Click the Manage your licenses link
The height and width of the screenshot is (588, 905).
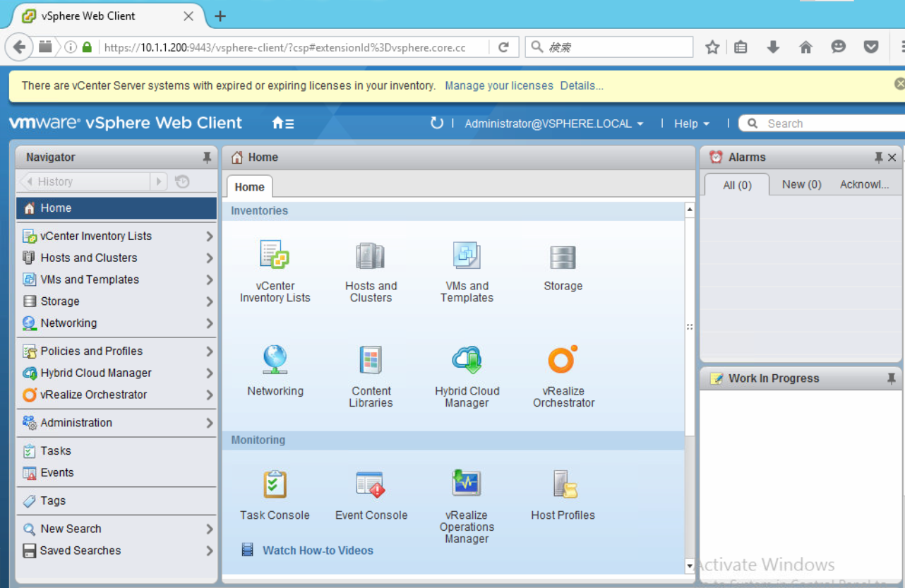click(x=498, y=85)
